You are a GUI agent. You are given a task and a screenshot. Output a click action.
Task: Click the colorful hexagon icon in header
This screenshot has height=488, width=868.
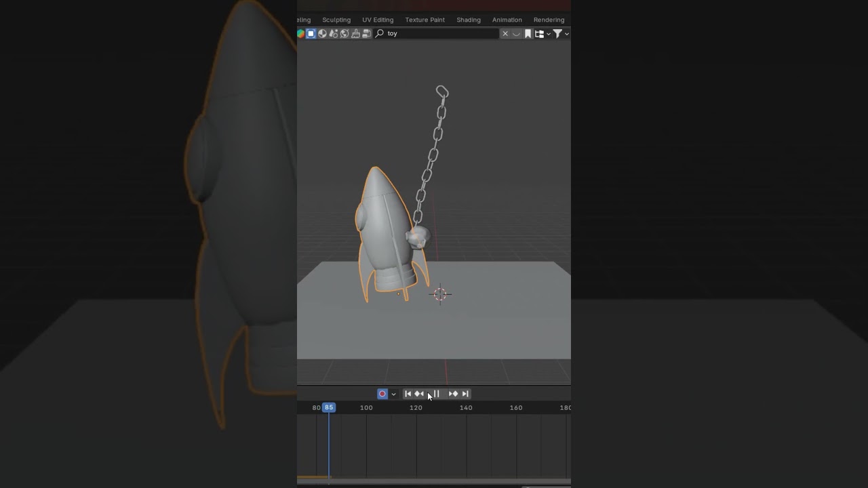300,33
